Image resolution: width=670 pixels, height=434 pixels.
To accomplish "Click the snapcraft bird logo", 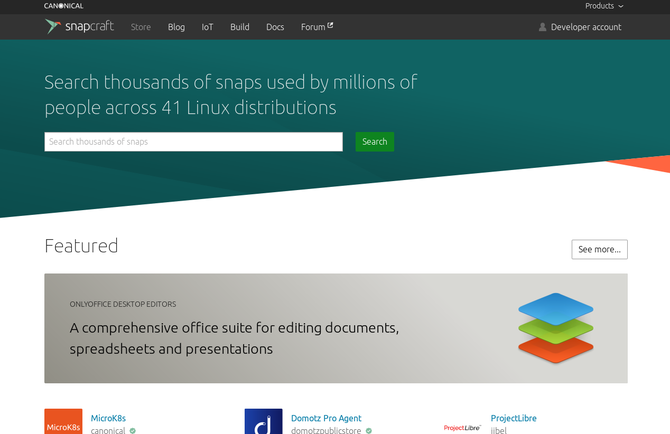I will (53, 26).
